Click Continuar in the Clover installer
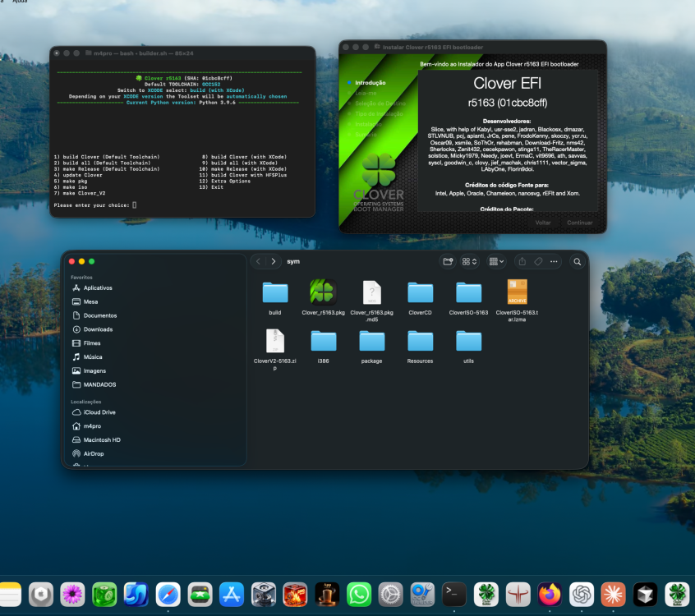The width and height of the screenshot is (695, 616). pos(579,223)
